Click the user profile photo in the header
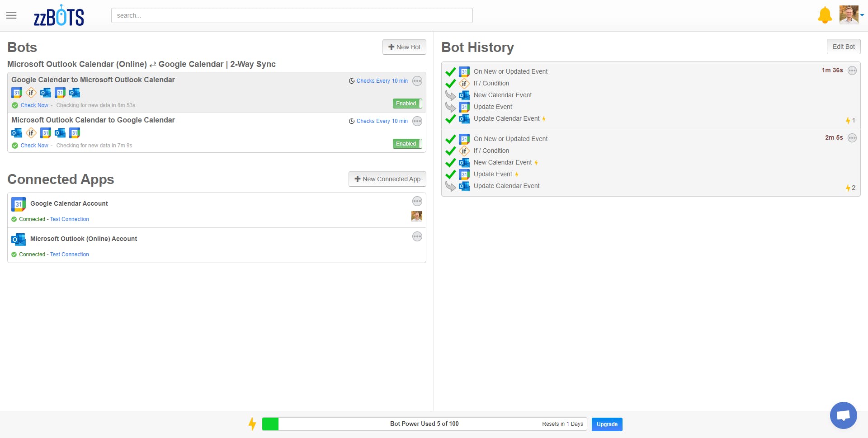868x438 pixels. coord(849,15)
